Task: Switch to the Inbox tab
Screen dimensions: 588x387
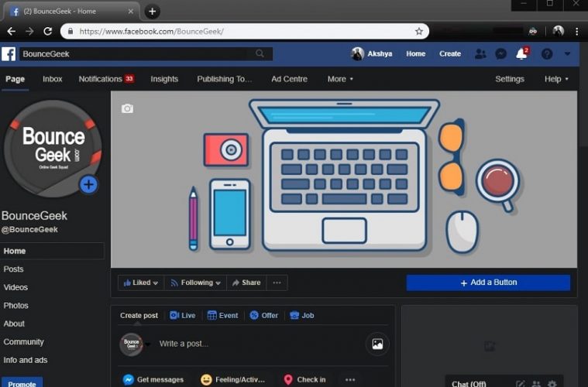Action: coord(52,79)
